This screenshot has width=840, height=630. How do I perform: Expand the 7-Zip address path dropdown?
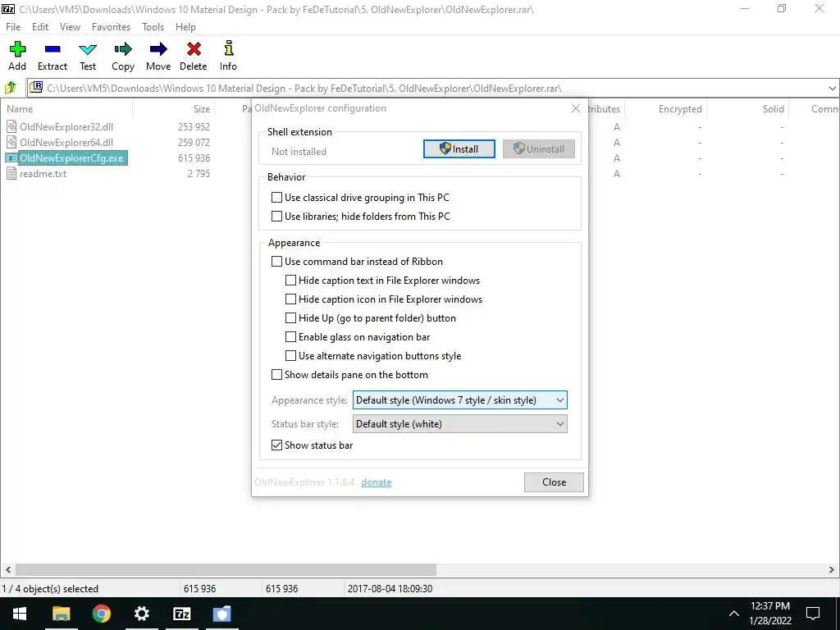coord(832,89)
